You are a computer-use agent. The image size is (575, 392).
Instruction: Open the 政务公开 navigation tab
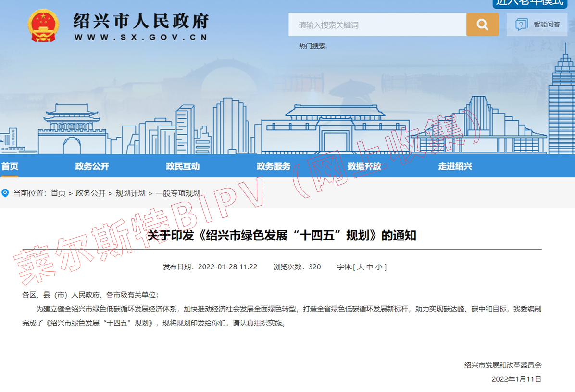(92, 166)
